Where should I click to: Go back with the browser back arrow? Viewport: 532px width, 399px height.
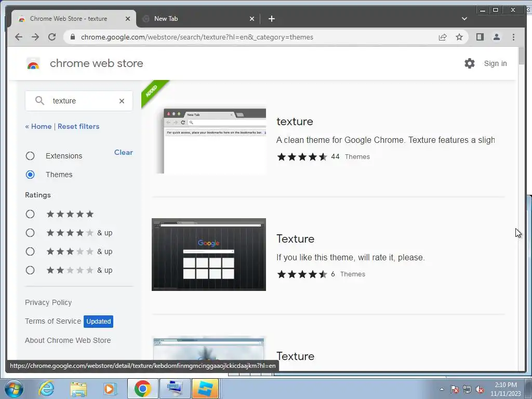click(x=19, y=37)
